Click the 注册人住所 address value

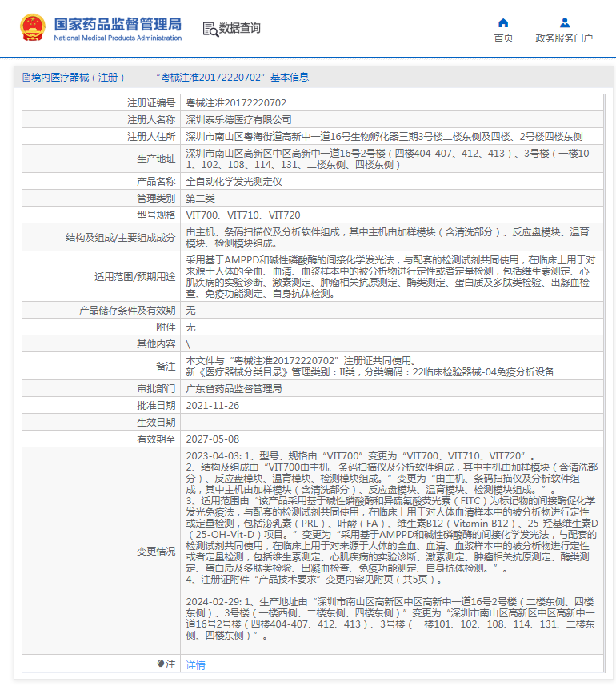[384, 137]
